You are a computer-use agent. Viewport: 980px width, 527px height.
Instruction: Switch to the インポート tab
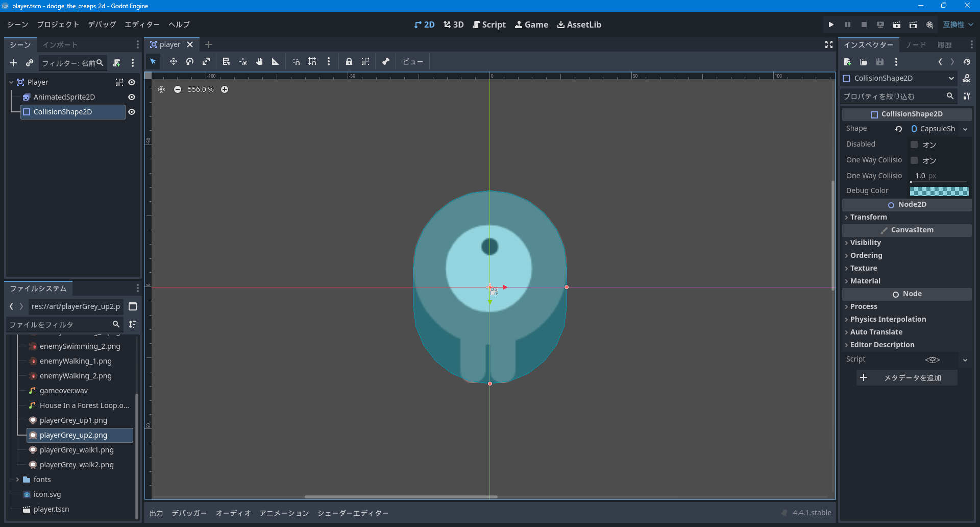pyautogui.click(x=60, y=45)
